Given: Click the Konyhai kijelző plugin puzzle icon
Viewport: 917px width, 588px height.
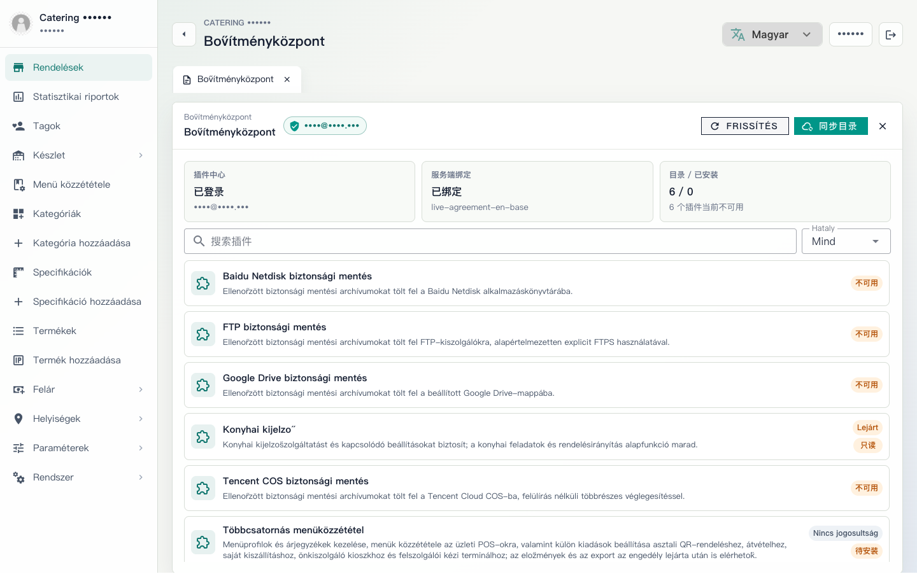Looking at the screenshot, I should pyautogui.click(x=203, y=437).
